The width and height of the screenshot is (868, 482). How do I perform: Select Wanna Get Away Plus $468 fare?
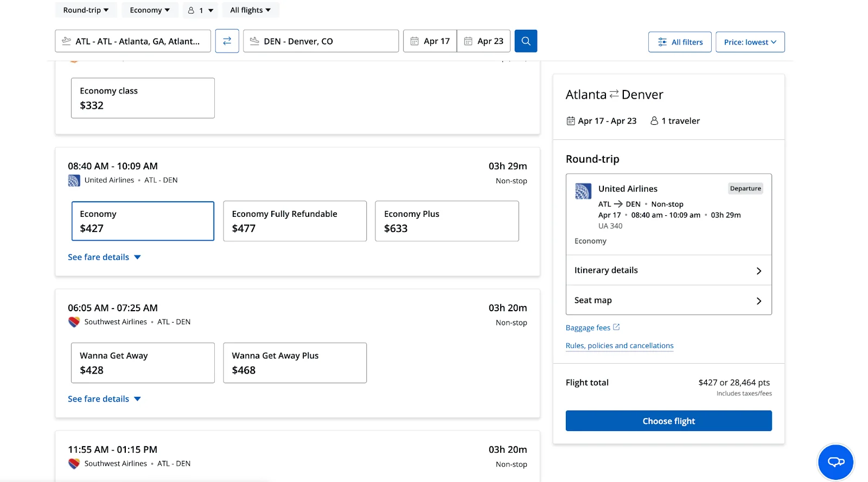(295, 363)
